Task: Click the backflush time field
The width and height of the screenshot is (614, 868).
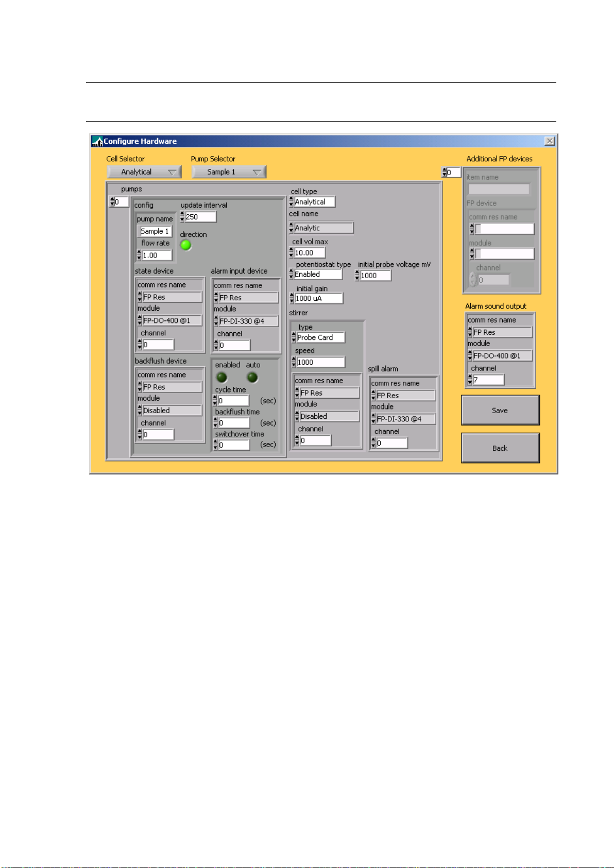Action: [234, 423]
